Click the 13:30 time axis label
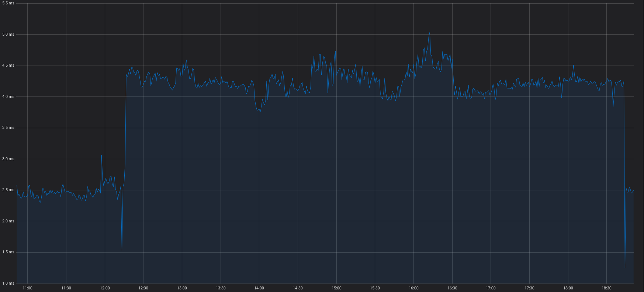 [x=221, y=288]
